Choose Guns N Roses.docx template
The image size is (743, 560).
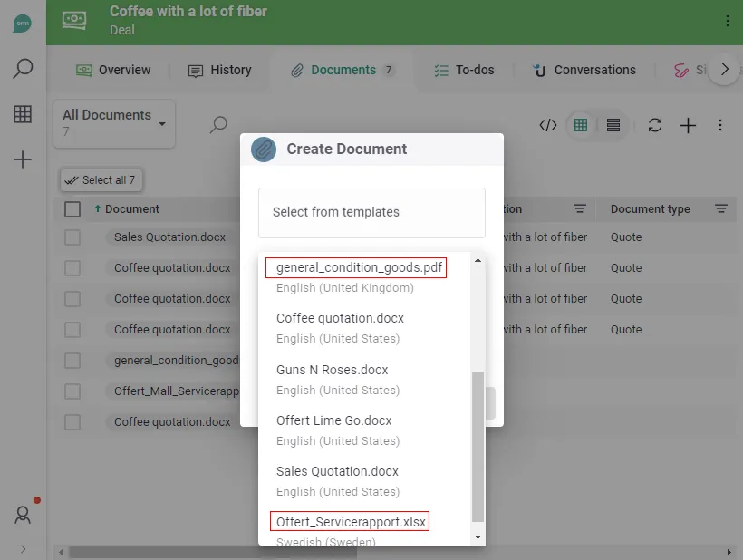click(332, 370)
